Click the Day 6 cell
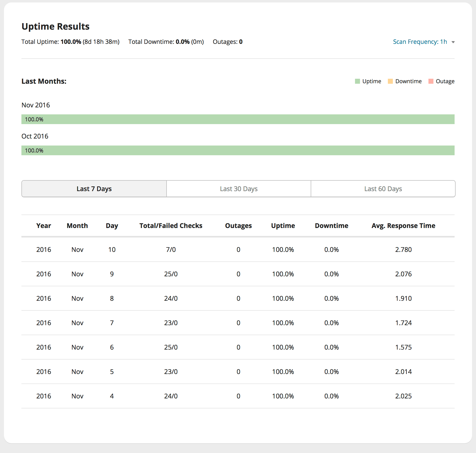 [112, 347]
